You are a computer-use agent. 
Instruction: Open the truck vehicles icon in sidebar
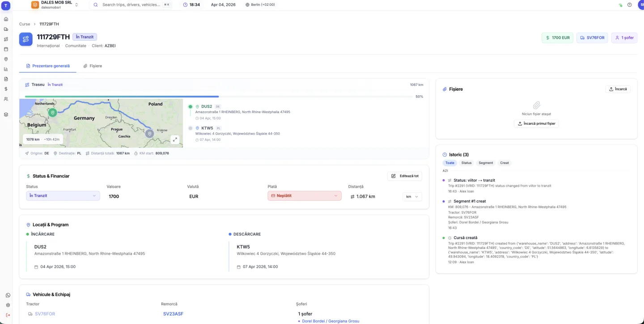(x=6, y=29)
